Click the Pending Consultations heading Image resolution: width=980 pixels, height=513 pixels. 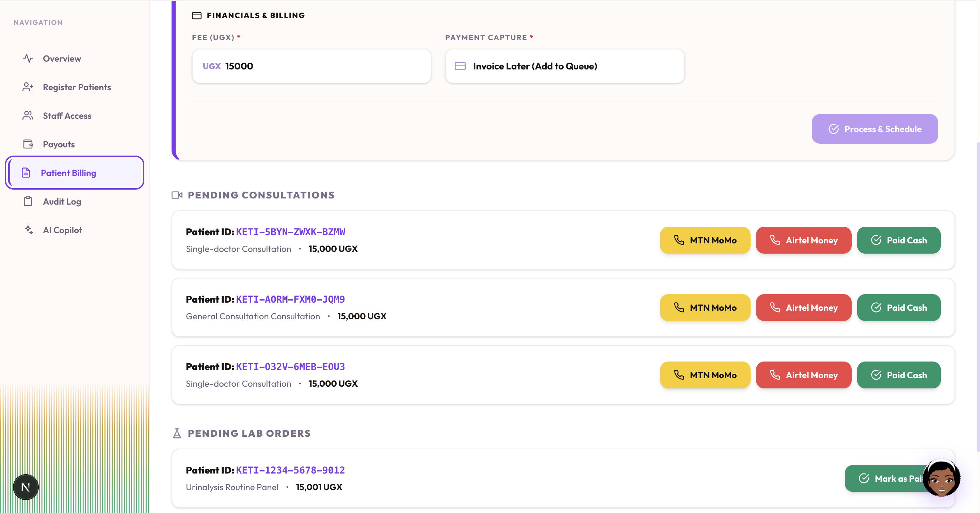261,195
